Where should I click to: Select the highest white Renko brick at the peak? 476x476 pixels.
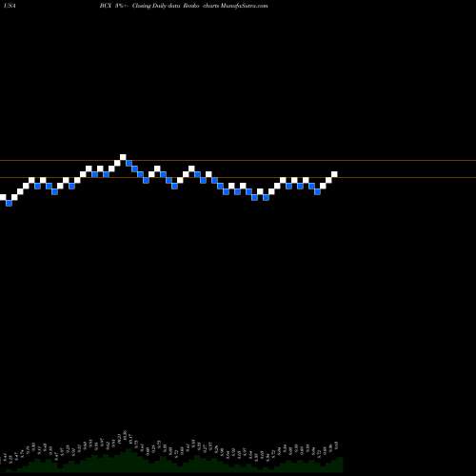pos(123,157)
